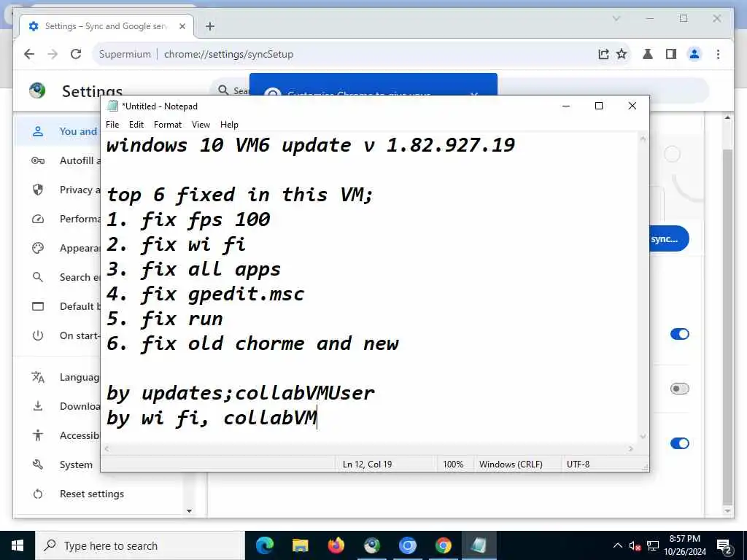The image size is (747, 560).
Task: Open the Windows Start menu
Action: point(18,545)
